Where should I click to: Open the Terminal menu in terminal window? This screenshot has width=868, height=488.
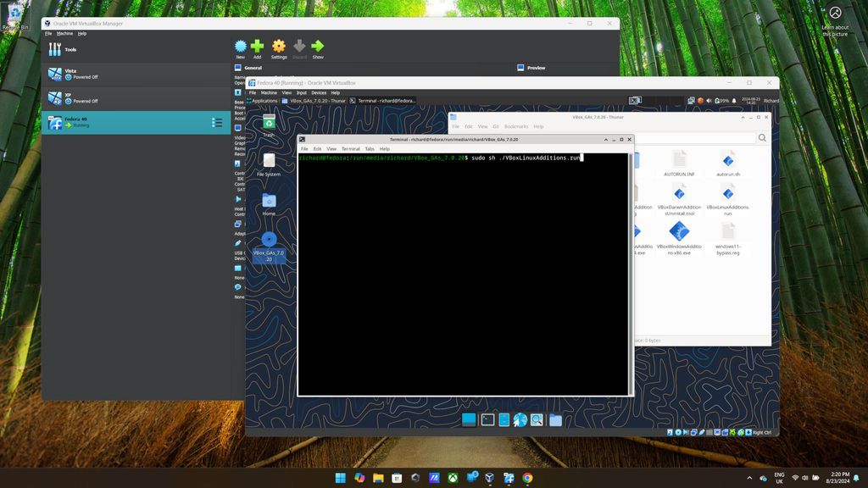[350, 149]
